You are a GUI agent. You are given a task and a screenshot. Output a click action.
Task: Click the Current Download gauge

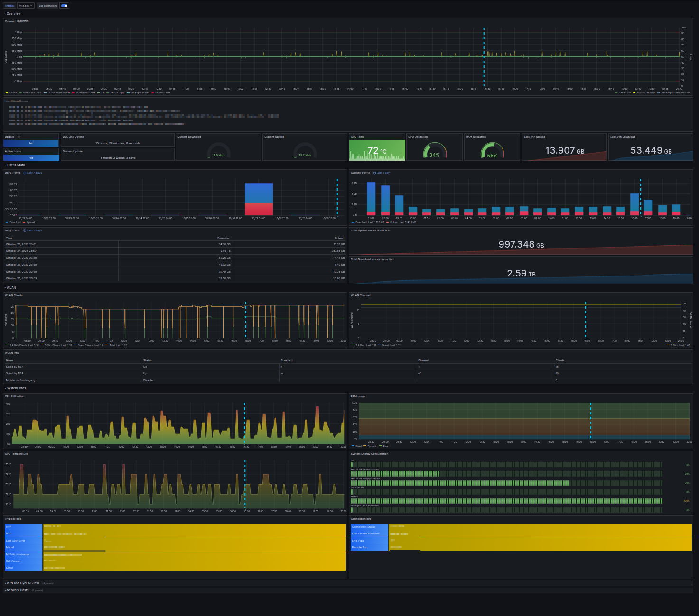pos(218,151)
